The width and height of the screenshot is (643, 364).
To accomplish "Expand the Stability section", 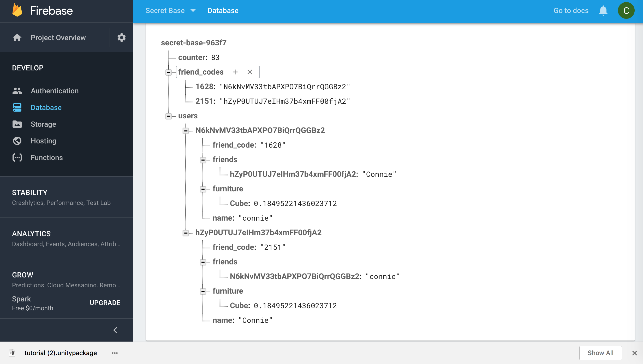I will (67, 197).
